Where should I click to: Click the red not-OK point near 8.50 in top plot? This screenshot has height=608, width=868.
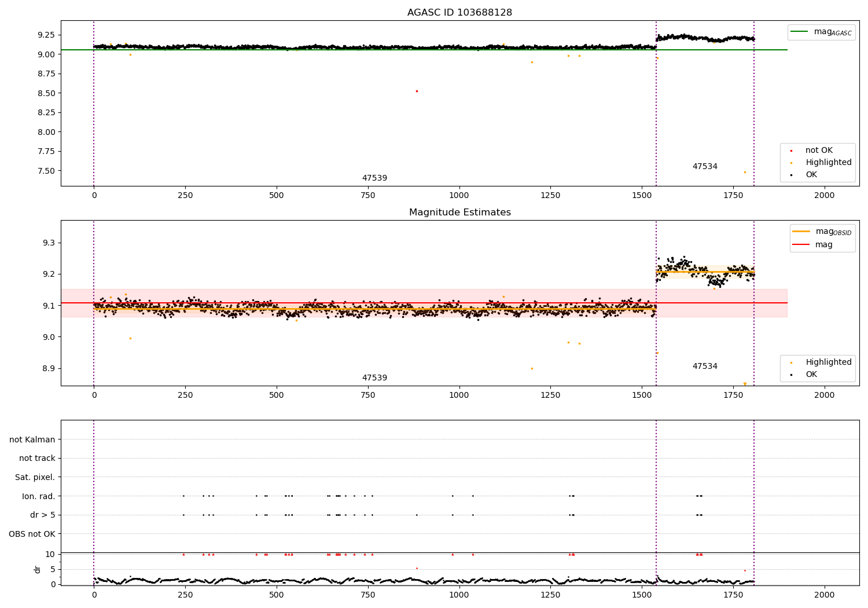coord(417,91)
